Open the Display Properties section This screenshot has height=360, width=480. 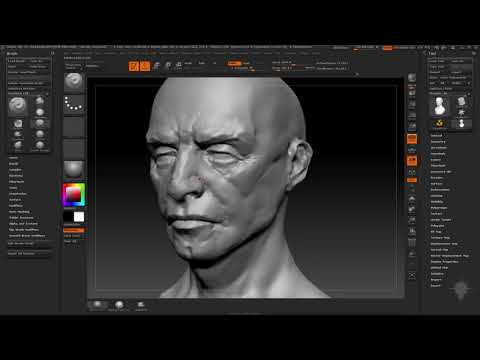coord(444,262)
